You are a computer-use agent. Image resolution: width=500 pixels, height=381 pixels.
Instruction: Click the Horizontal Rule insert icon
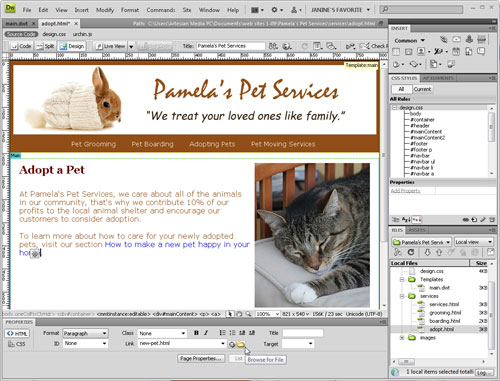click(x=481, y=40)
